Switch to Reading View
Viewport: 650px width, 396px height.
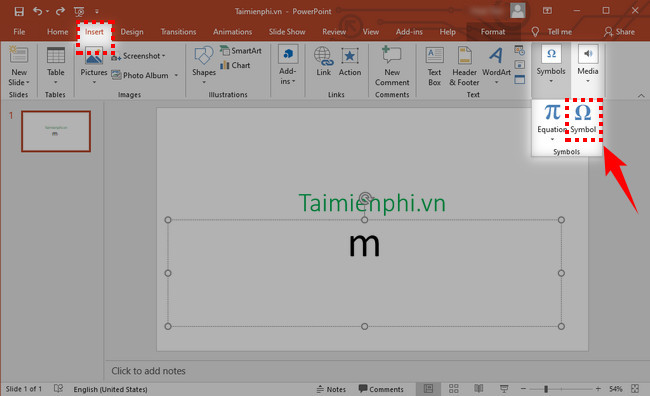tap(479, 389)
